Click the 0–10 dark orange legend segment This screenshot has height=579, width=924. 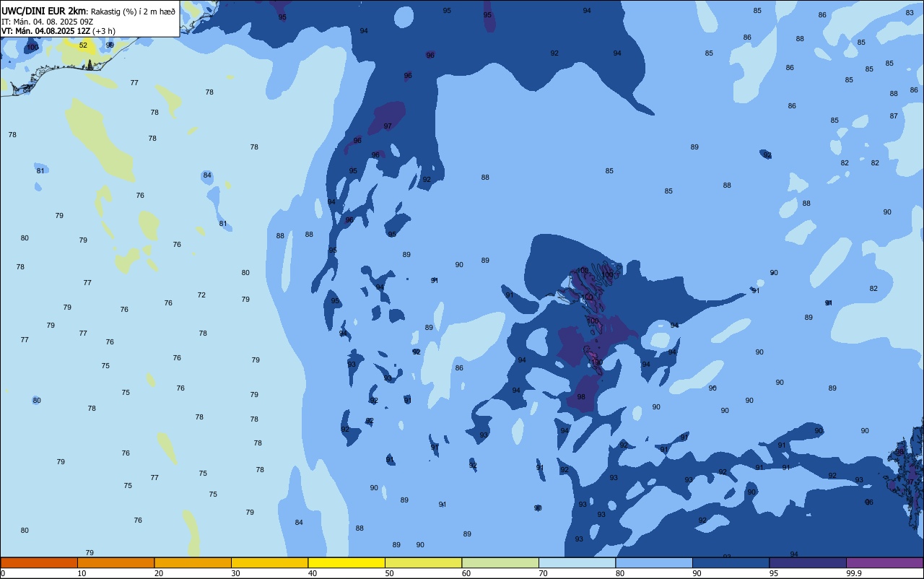(39, 562)
